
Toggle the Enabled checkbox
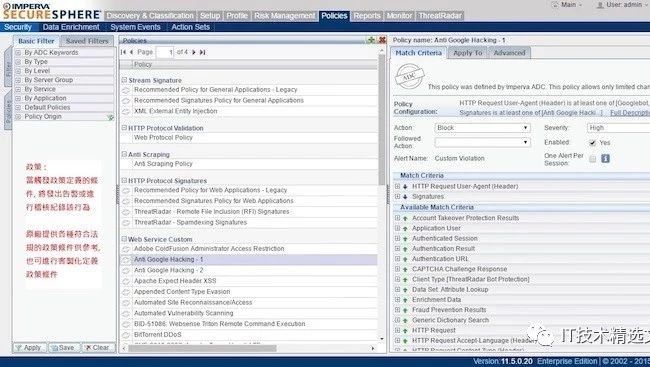(x=593, y=143)
